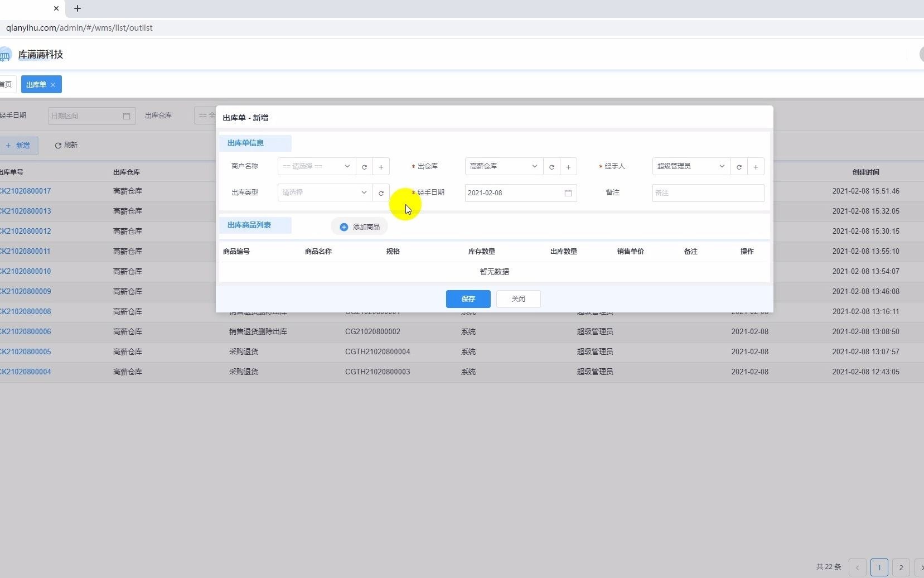
Task: Click the 库满满科技 logo icon
Action: pos(5,54)
